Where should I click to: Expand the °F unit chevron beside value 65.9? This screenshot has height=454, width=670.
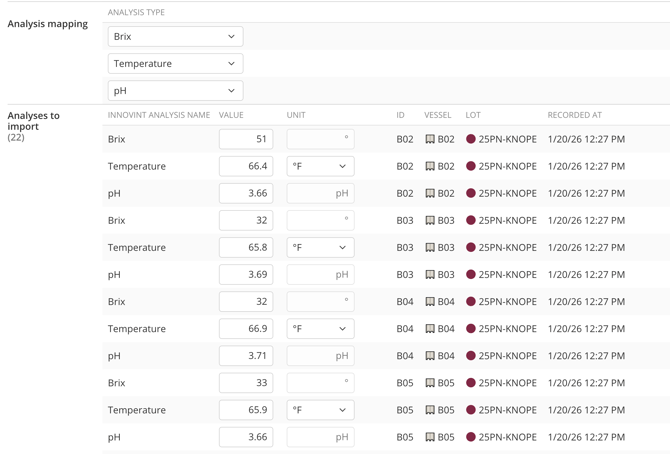(x=342, y=410)
